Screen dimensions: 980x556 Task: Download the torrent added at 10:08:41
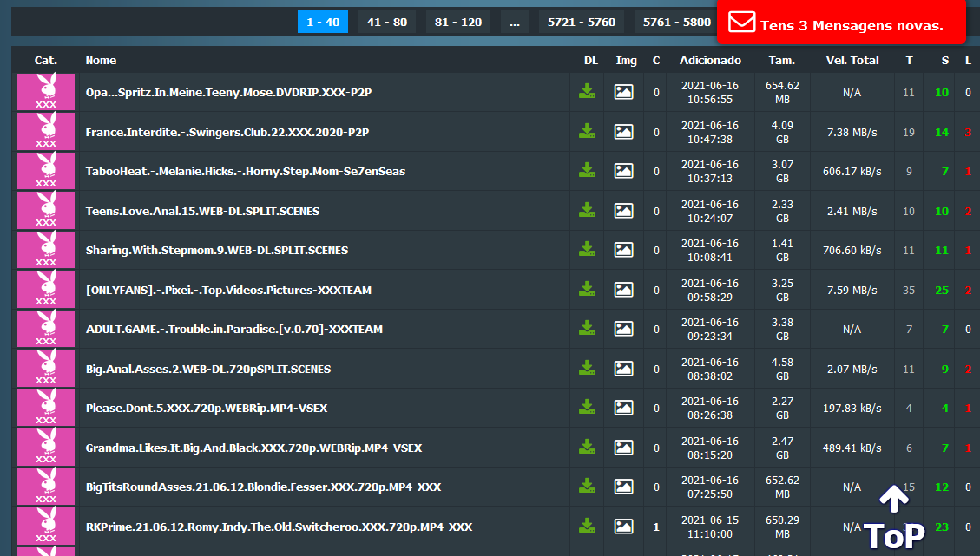[x=587, y=250]
